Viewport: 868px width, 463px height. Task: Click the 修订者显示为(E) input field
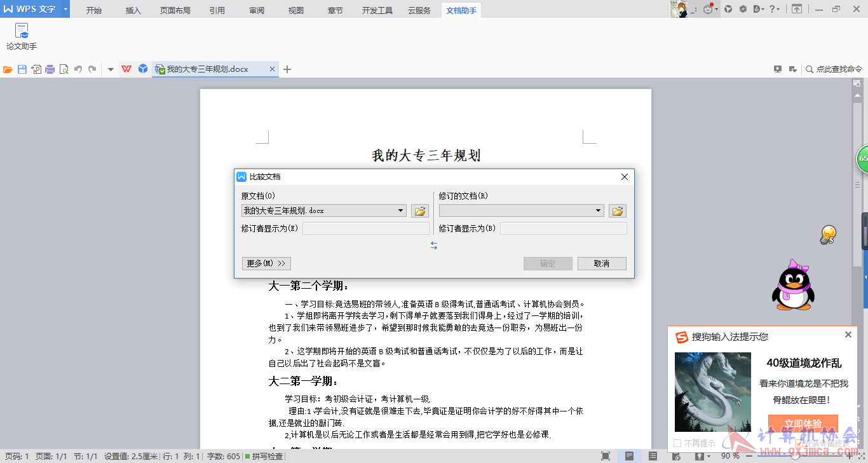[x=366, y=228]
